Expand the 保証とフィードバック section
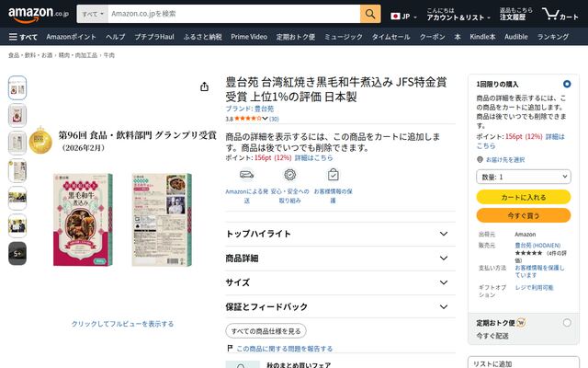This screenshot has width=588, height=368. (341, 306)
